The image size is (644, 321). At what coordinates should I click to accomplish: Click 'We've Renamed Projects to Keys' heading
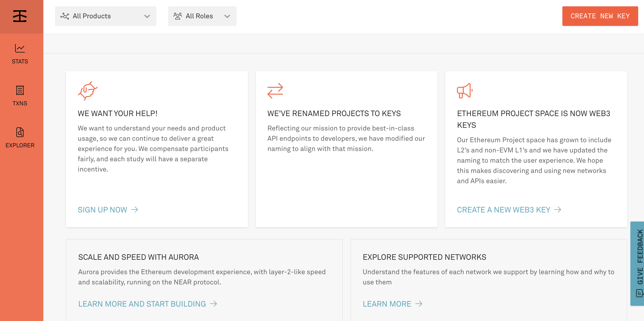coord(334,113)
